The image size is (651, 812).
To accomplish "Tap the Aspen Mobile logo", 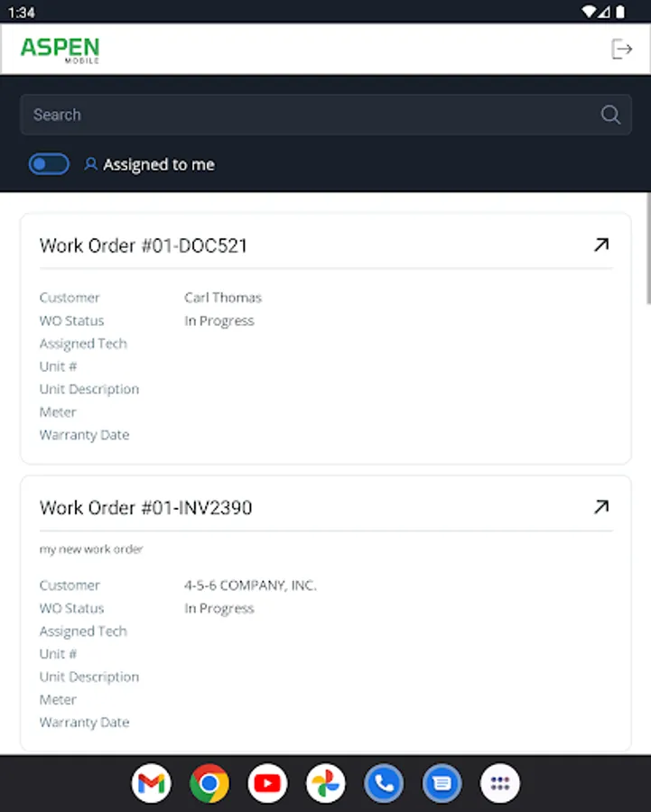I will [60, 49].
